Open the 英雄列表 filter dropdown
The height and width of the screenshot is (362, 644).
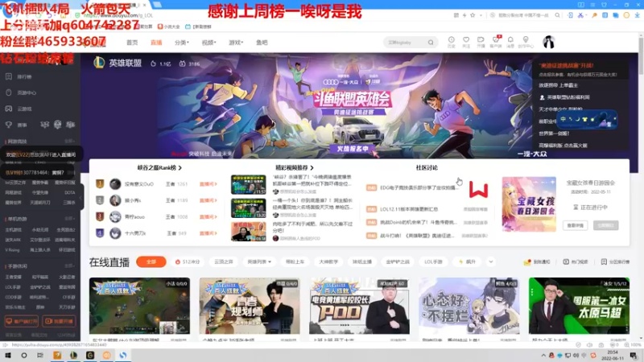coord(258,262)
